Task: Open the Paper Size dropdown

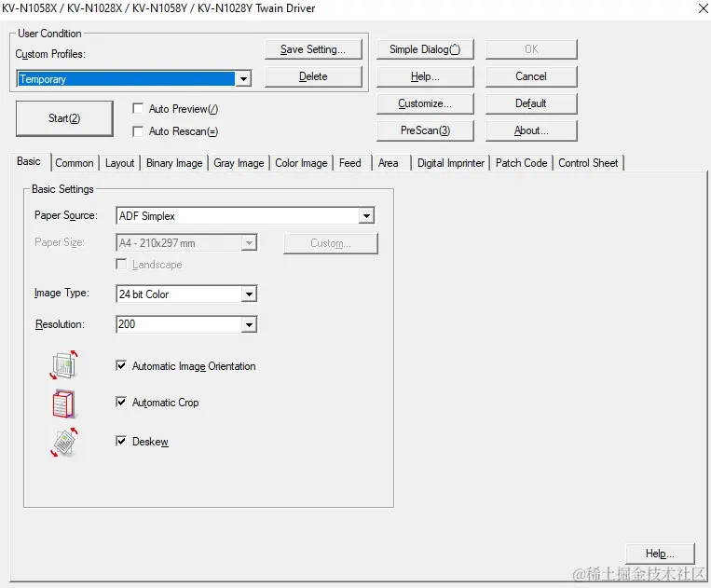Action: [x=249, y=243]
